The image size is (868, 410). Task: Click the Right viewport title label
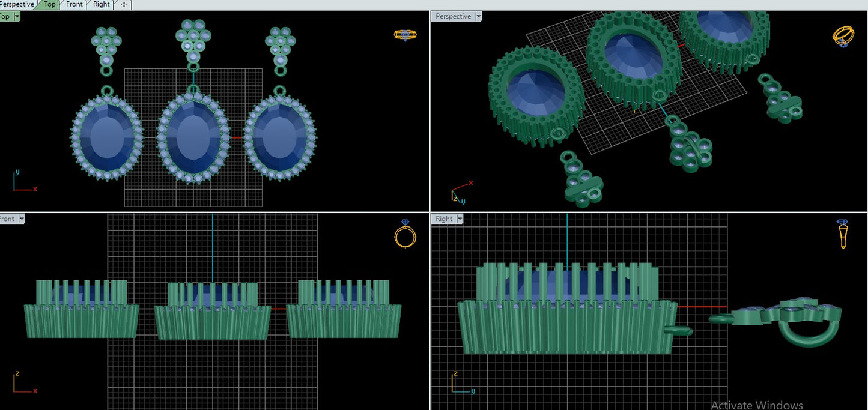[444, 219]
